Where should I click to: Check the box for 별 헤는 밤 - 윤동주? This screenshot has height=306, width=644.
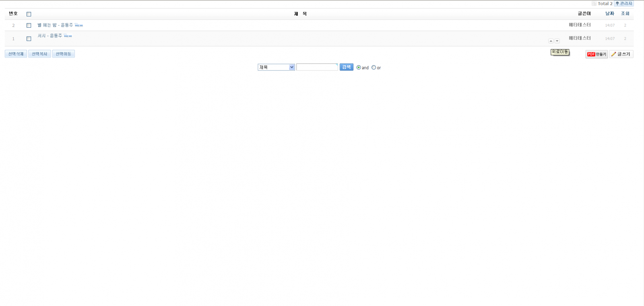coord(29,25)
